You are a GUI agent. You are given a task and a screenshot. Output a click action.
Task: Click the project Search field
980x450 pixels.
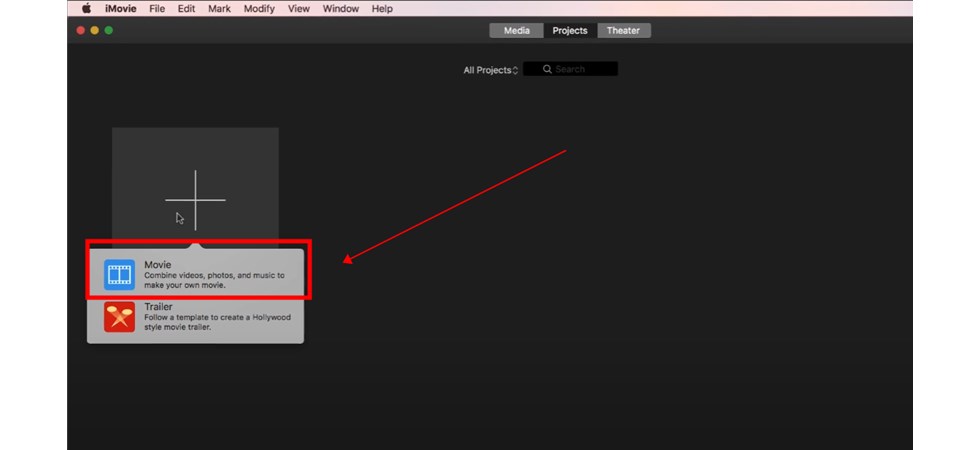pos(570,69)
